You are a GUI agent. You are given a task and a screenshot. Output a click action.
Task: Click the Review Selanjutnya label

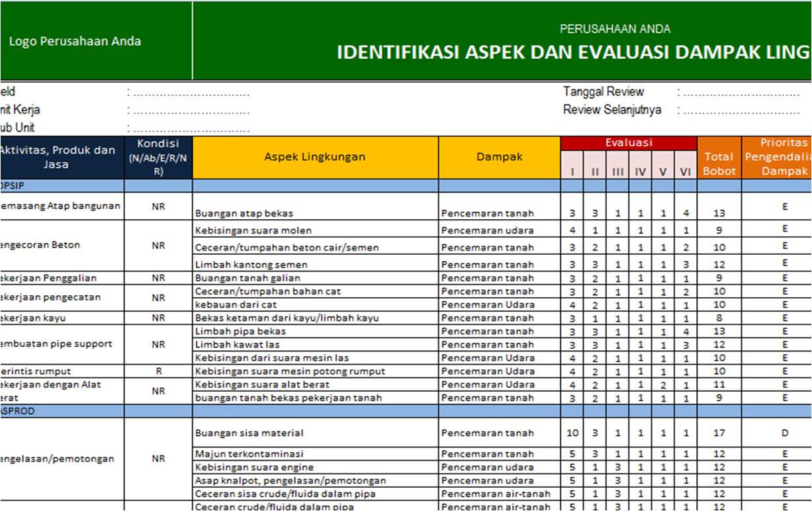[x=612, y=110]
